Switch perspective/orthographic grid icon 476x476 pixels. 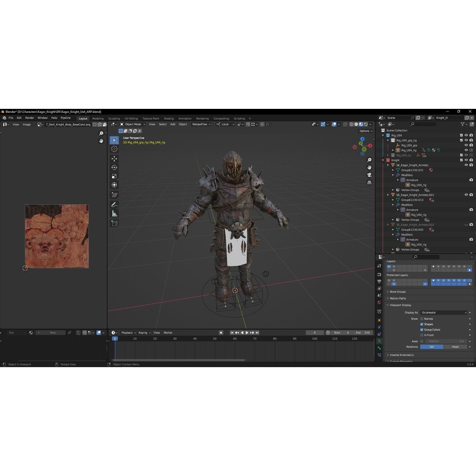[369, 182]
